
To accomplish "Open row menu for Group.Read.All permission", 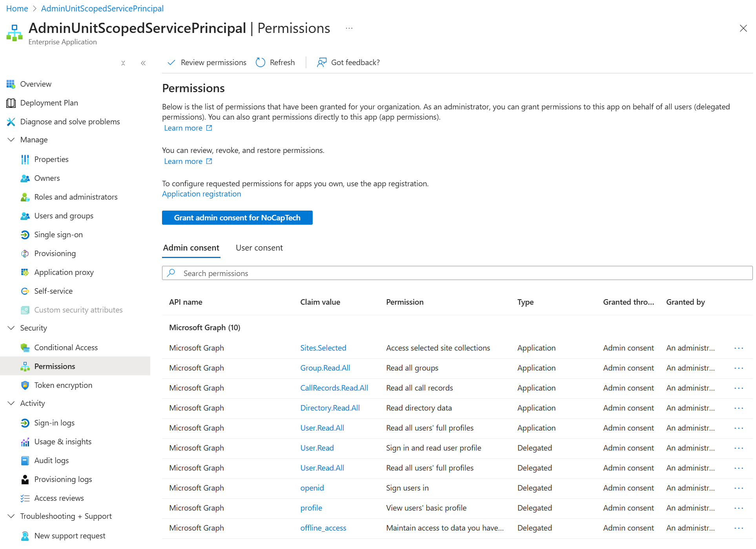I will click(x=739, y=368).
